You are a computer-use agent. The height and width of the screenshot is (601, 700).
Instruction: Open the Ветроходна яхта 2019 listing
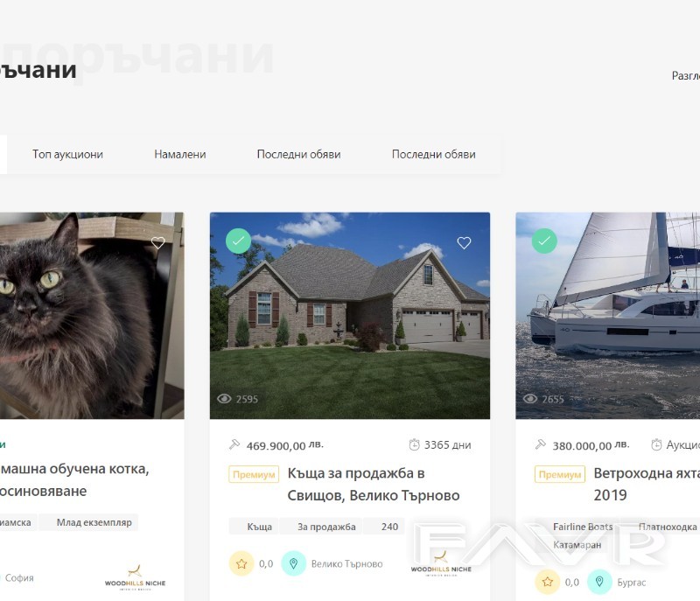tap(647, 484)
